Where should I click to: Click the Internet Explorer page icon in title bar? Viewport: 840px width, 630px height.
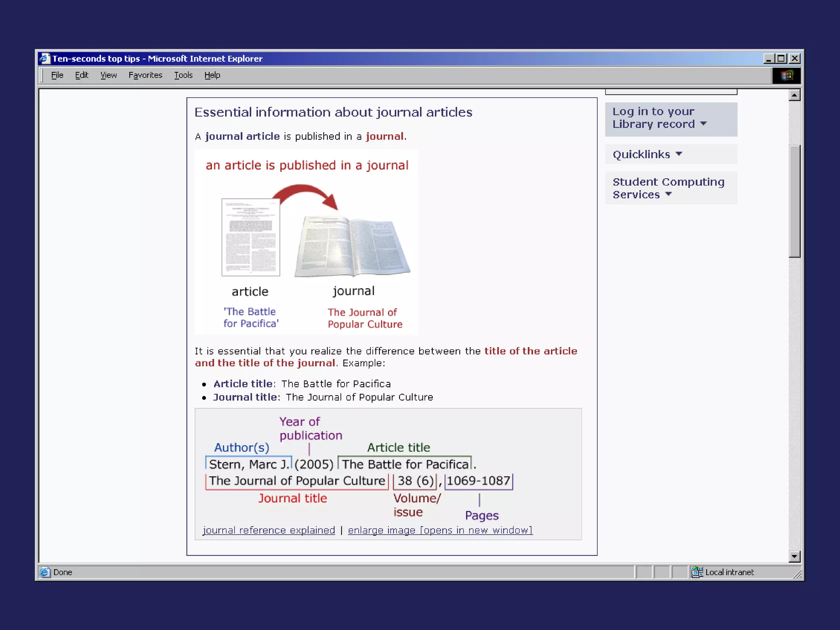point(45,59)
